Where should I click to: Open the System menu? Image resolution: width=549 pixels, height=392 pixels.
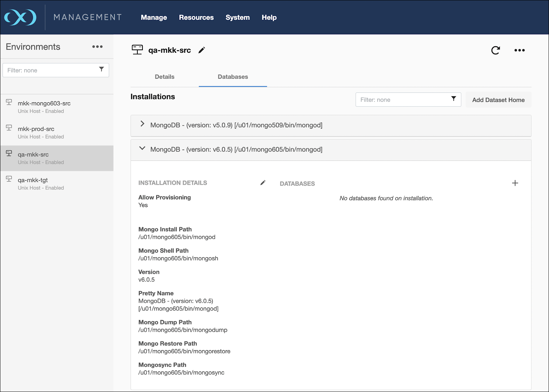pos(237,17)
